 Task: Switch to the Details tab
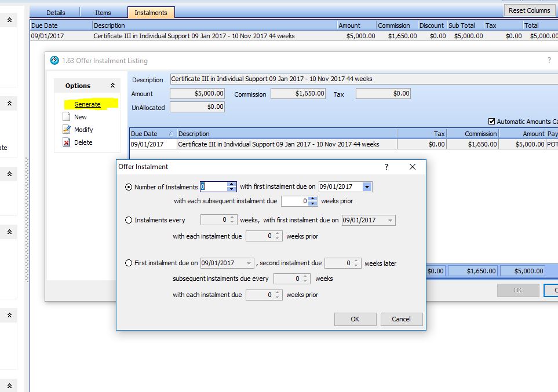[x=56, y=12]
